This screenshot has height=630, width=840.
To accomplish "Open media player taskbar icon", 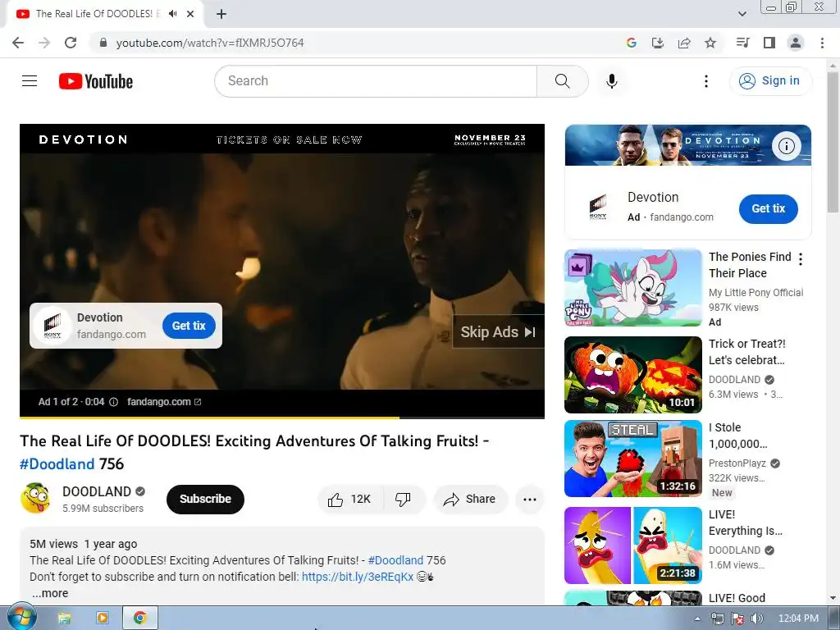I will coord(102,619).
